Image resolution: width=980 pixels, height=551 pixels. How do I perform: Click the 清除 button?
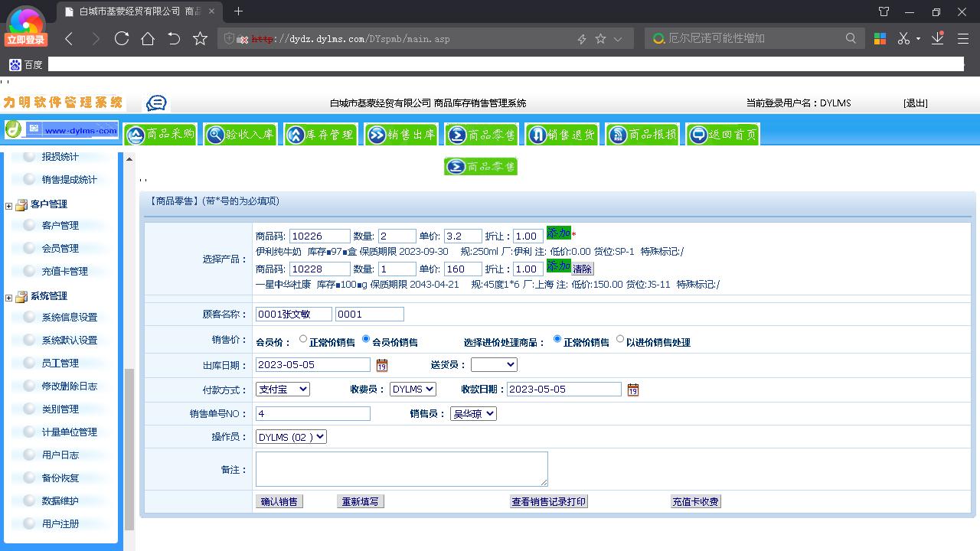pyautogui.click(x=583, y=269)
